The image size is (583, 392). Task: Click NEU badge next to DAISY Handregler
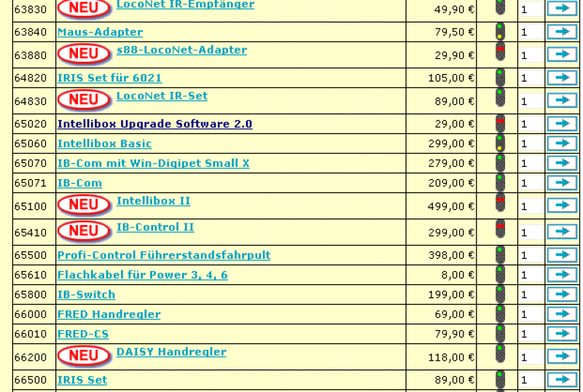[x=85, y=356]
